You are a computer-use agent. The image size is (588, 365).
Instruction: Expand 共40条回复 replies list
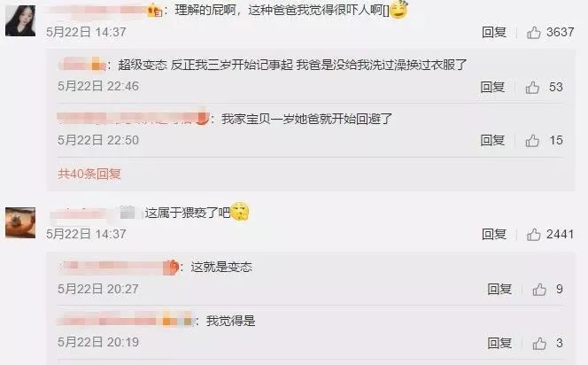tap(89, 174)
